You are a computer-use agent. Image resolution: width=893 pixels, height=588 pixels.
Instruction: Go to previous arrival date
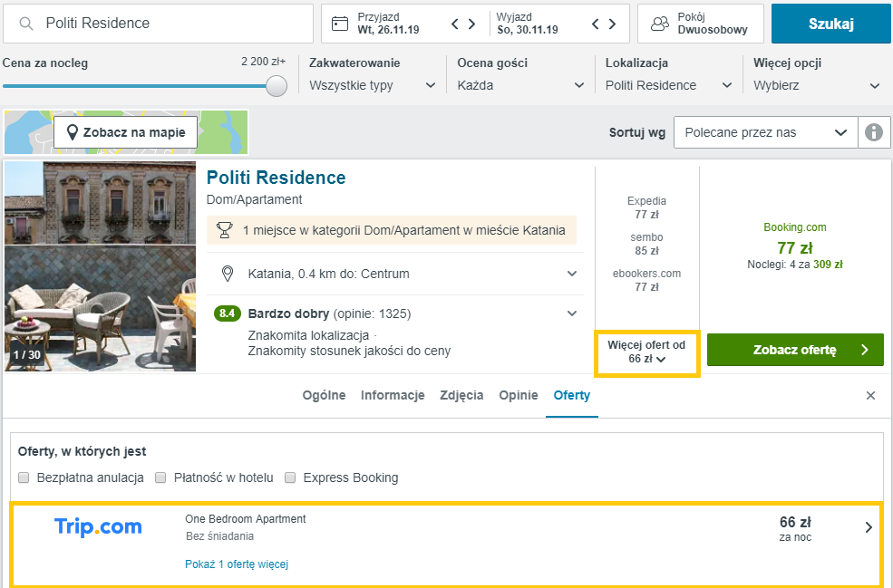click(456, 24)
